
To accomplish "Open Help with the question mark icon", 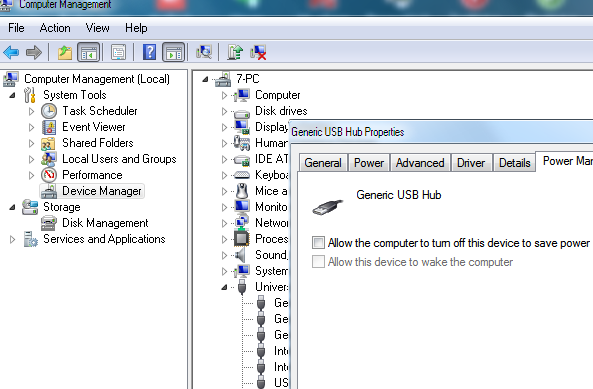I will coord(149,52).
